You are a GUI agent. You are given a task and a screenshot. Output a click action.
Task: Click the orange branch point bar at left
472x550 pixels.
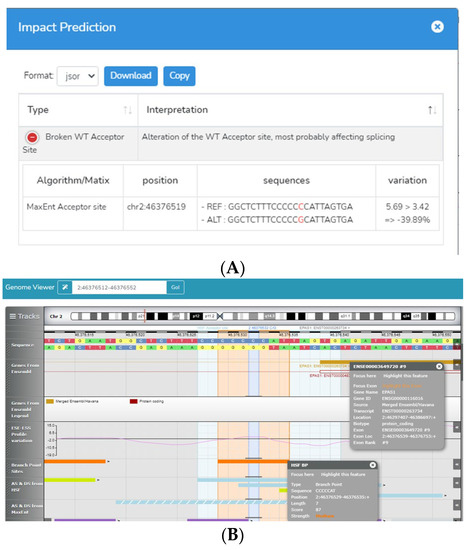75,461
